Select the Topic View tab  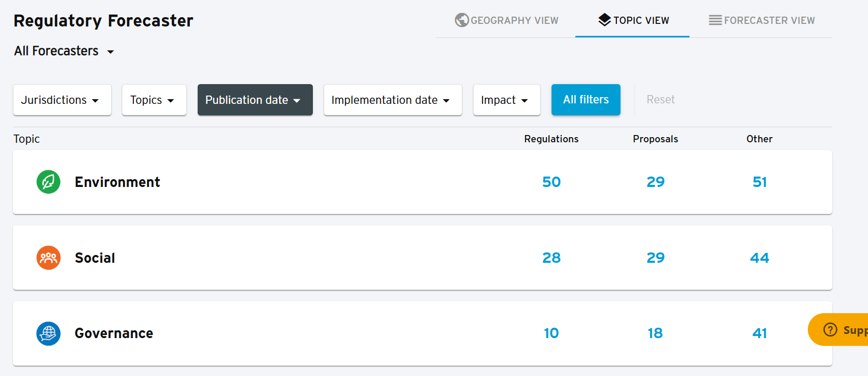point(632,20)
